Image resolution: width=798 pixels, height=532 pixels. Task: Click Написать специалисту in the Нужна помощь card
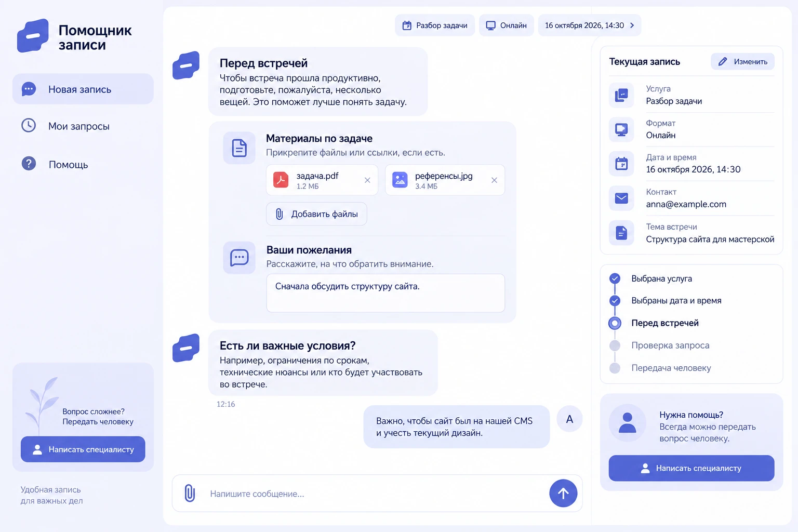691,468
